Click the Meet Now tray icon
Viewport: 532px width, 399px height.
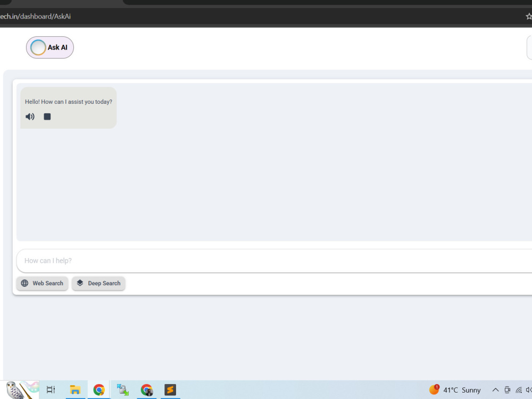507,390
